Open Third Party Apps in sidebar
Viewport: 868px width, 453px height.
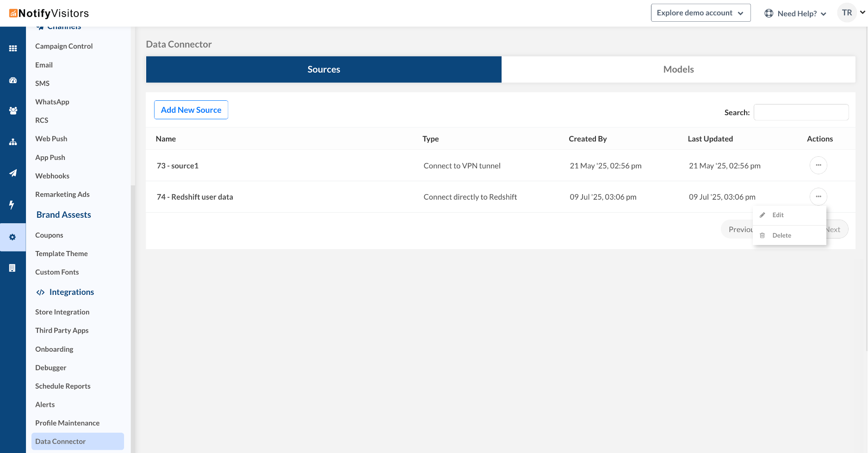62,331
